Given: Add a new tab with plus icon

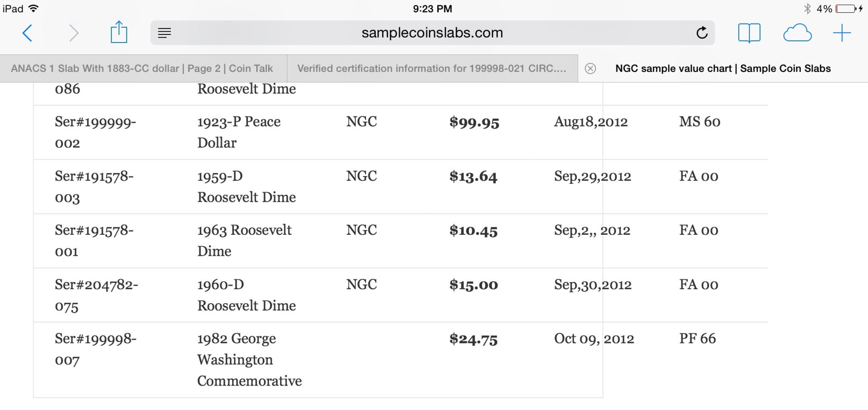Looking at the screenshot, I should 842,33.
